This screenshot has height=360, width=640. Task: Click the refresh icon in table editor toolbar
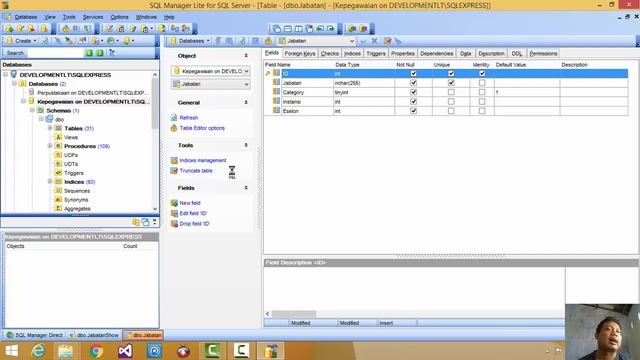[242, 41]
